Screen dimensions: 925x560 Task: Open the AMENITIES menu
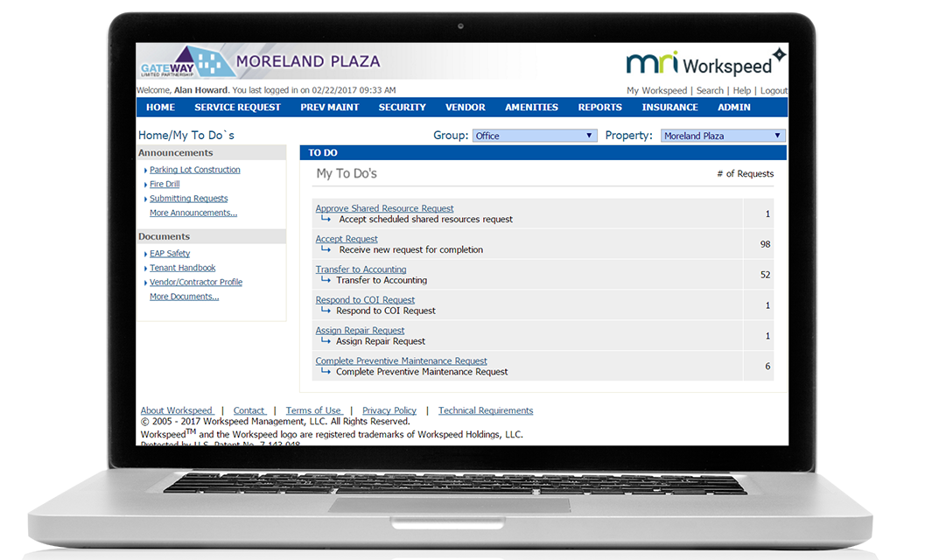pos(531,108)
